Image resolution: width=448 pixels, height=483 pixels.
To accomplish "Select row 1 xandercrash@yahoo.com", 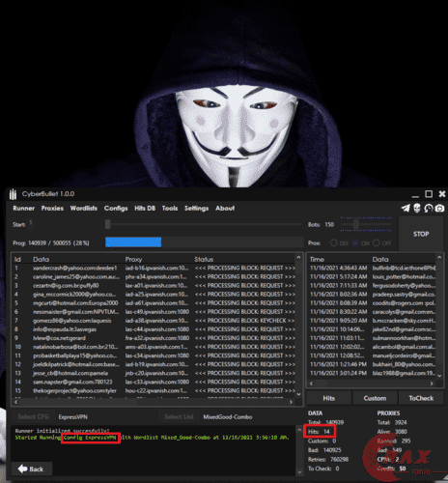I will click(154, 268).
